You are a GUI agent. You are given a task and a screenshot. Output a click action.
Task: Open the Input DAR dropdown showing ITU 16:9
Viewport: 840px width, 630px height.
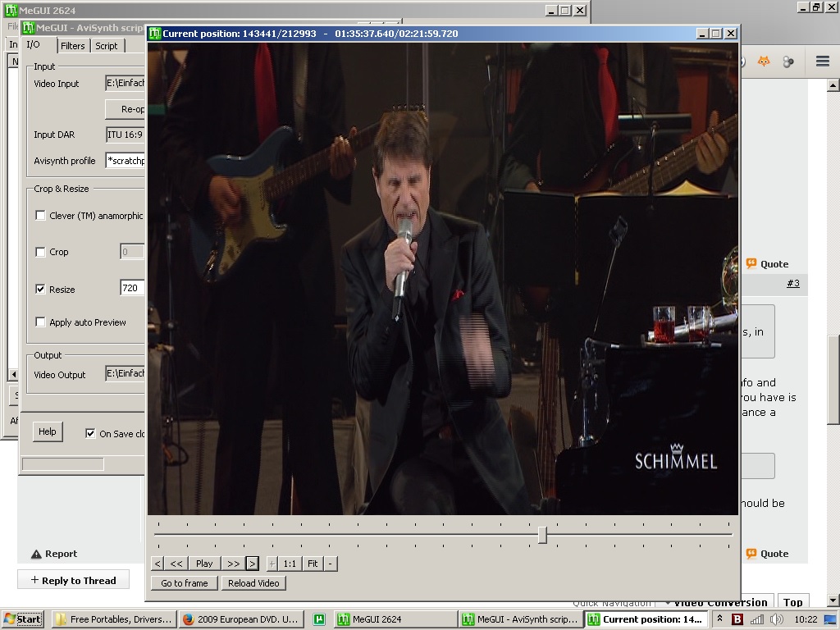click(x=126, y=135)
